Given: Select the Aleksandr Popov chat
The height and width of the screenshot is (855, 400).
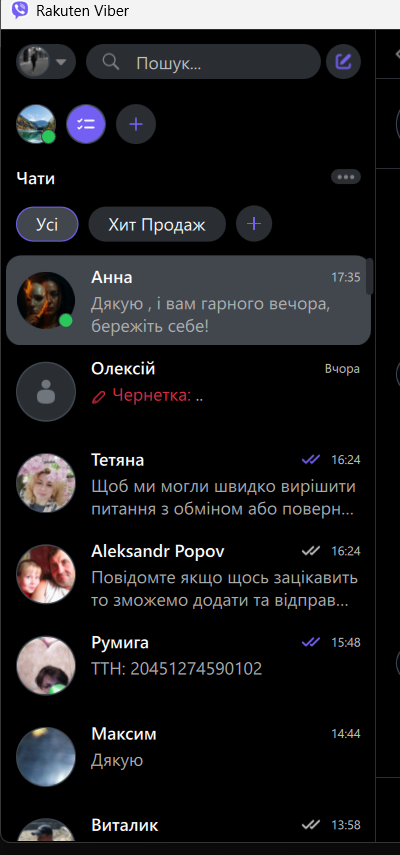Looking at the screenshot, I should tap(188, 574).
